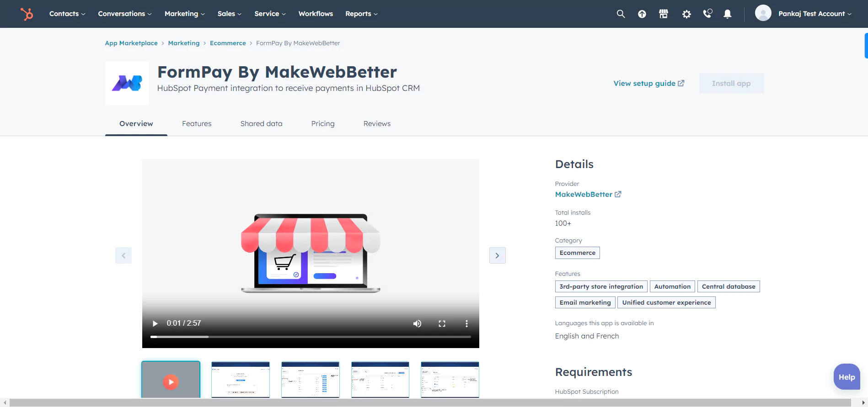The height and width of the screenshot is (407, 868).
Task: Click the MakeWebBetter app logo
Action: tap(127, 83)
